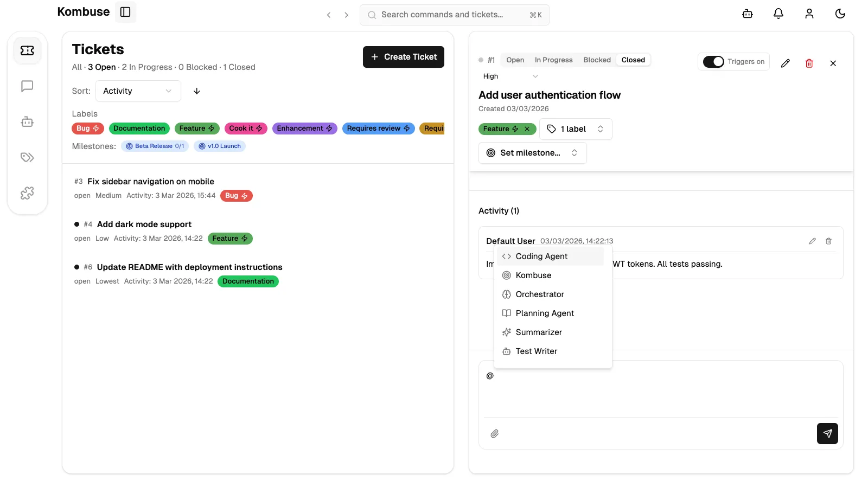
Task: Select Orchestrator from the mention menu
Action: click(539, 294)
